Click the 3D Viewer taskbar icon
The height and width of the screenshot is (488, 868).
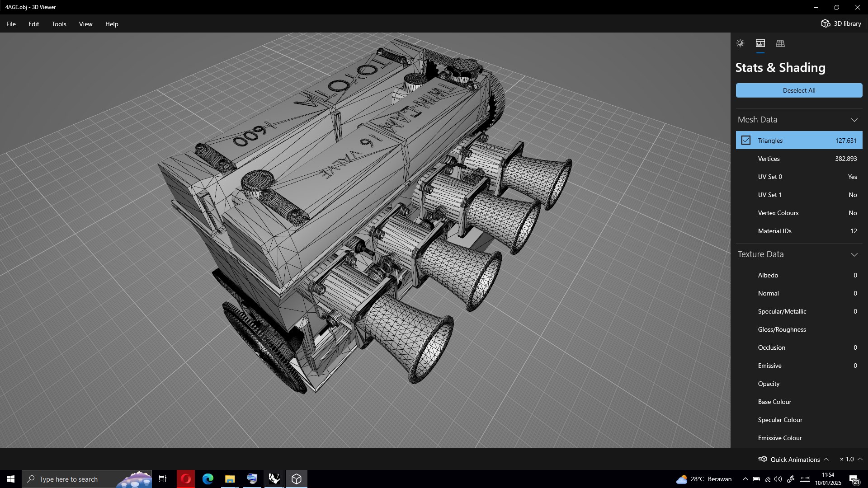pyautogui.click(x=297, y=479)
